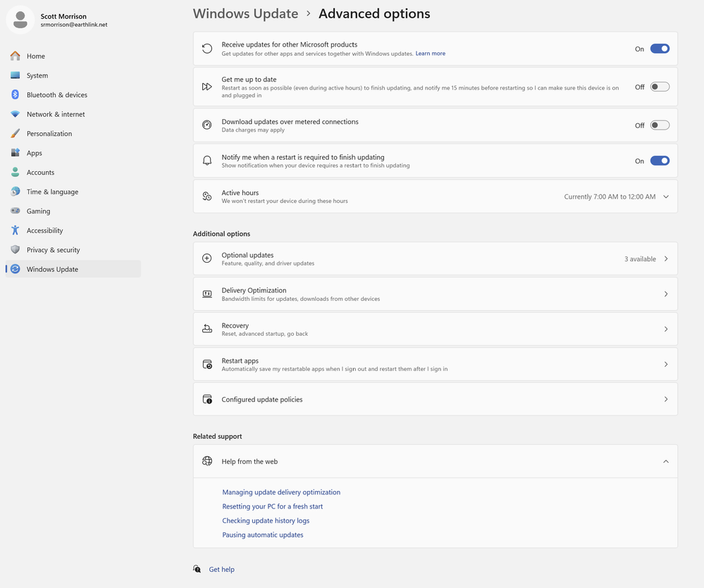This screenshot has height=588, width=704.
Task: Click the Privacy & security shield icon
Action: coord(15,250)
